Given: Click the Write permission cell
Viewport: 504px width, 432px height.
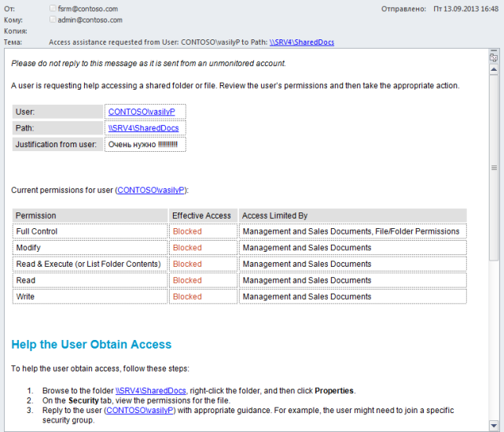Looking at the screenshot, I should pyautogui.click(x=90, y=297).
